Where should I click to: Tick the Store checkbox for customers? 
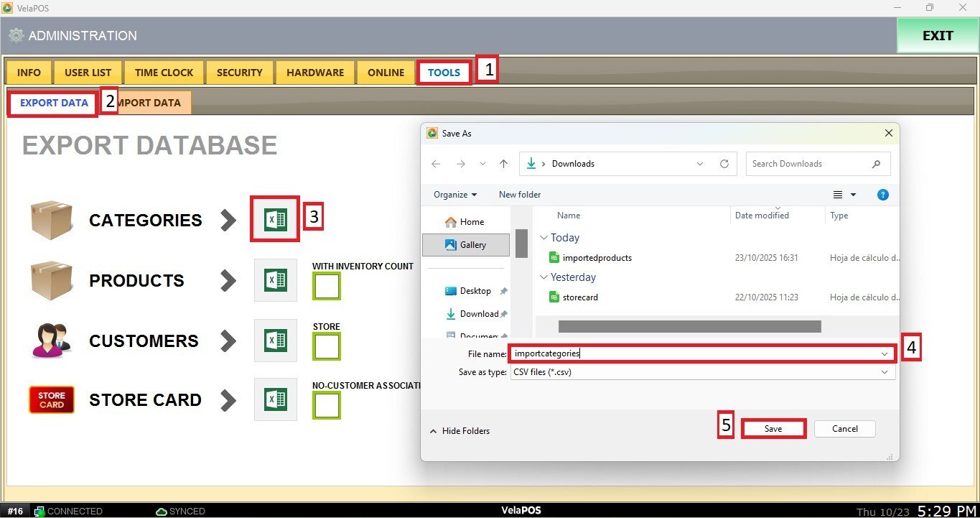pyautogui.click(x=327, y=347)
